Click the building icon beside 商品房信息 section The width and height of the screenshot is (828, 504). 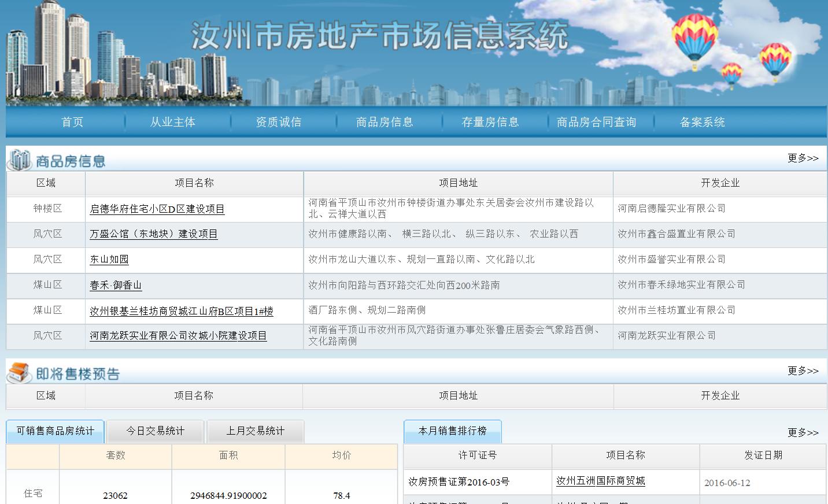(x=19, y=160)
